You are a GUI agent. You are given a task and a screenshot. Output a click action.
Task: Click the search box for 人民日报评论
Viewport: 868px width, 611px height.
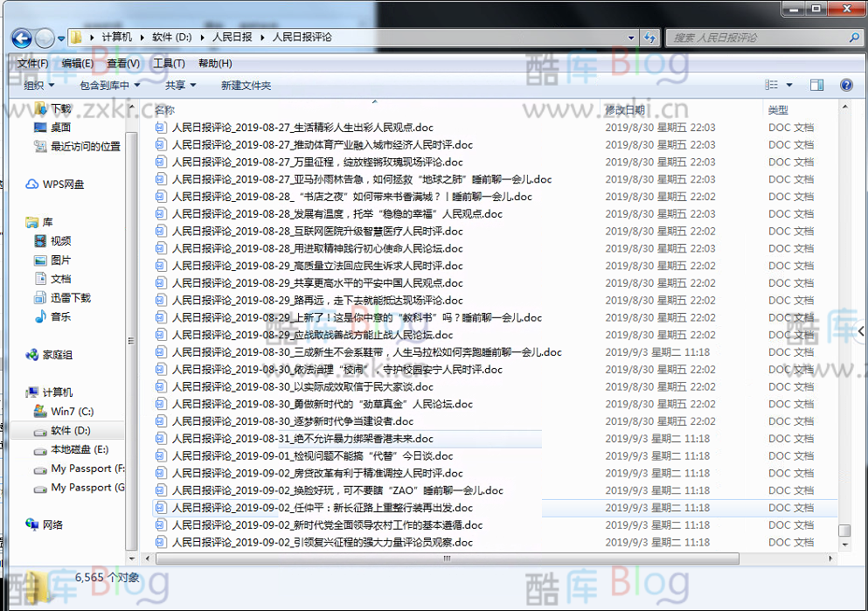(760, 38)
